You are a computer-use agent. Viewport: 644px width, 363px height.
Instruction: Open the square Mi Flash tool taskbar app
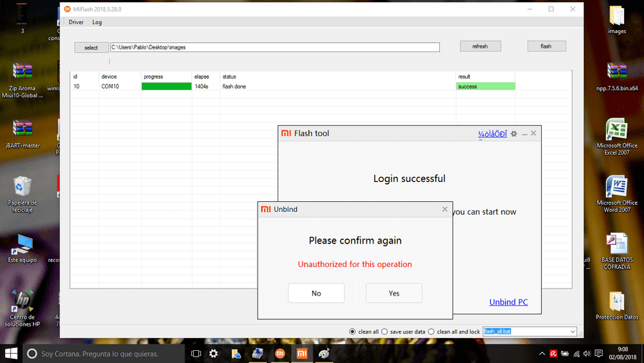tap(302, 354)
